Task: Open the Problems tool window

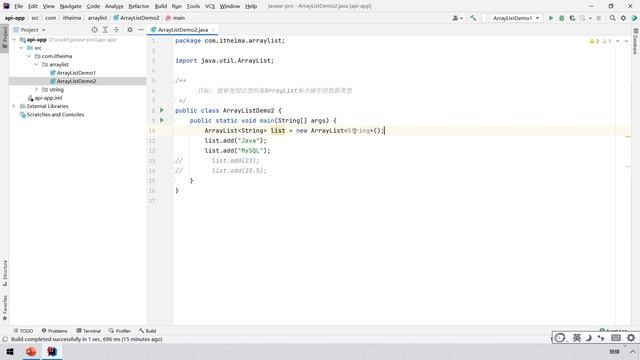Action: (x=54, y=331)
